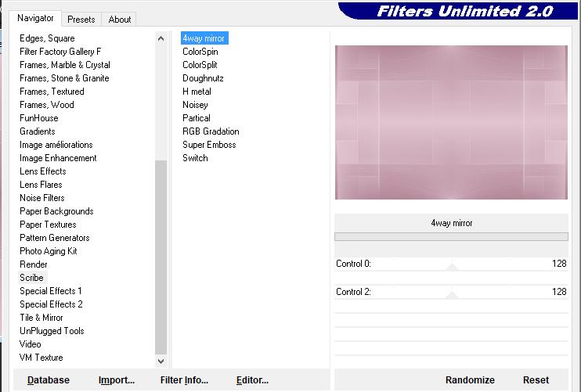The width and height of the screenshot is (581, 392).
Task: Click the Import... button
Action: pos(117,380)
